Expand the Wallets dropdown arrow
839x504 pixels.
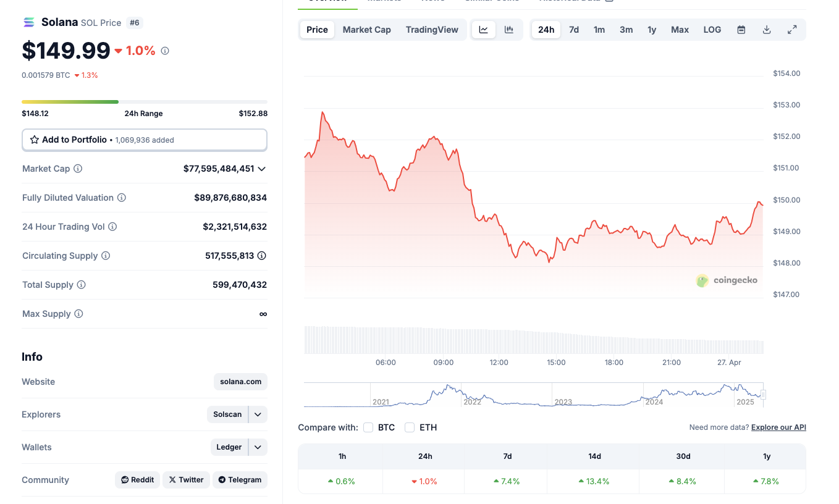[258, 447]
